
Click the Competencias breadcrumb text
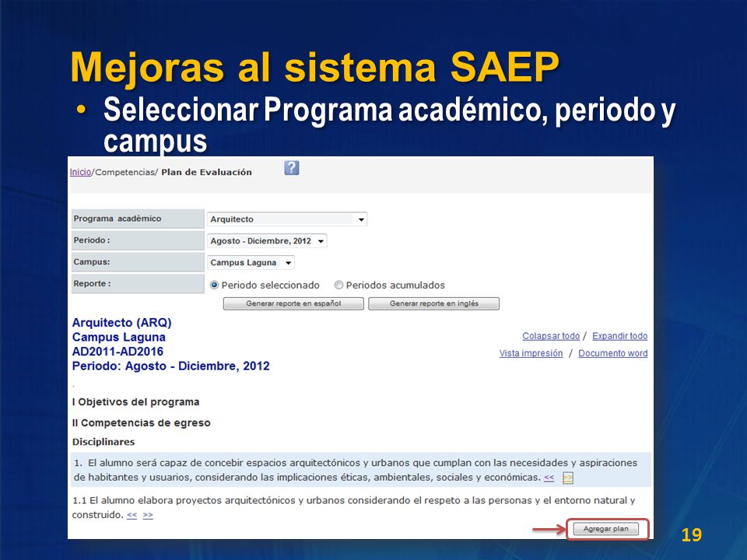(124, 172)
